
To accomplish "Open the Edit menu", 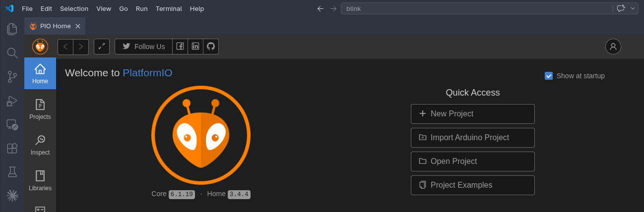I will click(46, 8).
